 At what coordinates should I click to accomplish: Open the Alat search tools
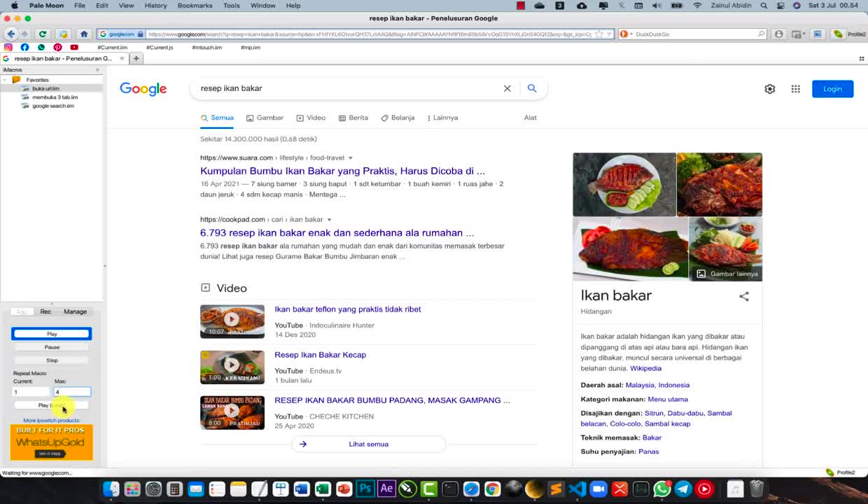(x=531, y=118)
